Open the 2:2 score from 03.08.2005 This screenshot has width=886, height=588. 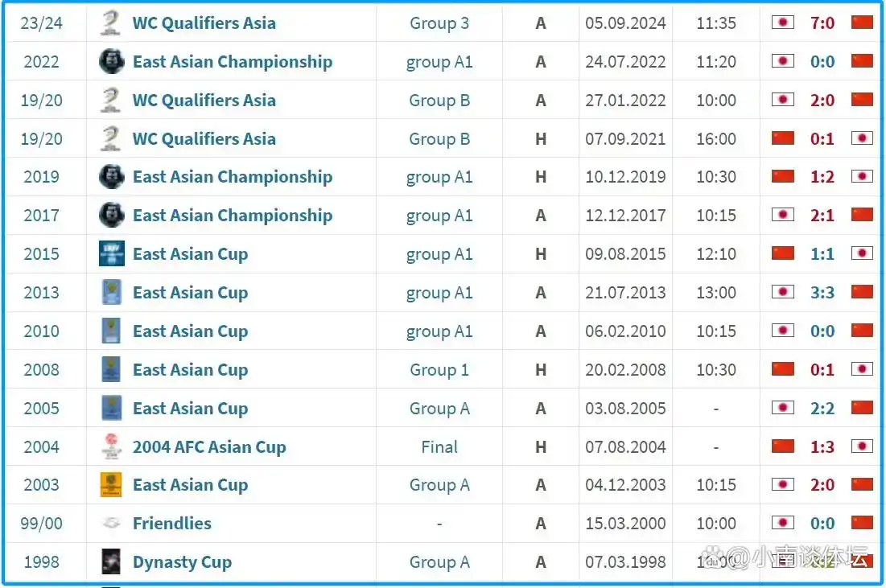pos(822,409)
